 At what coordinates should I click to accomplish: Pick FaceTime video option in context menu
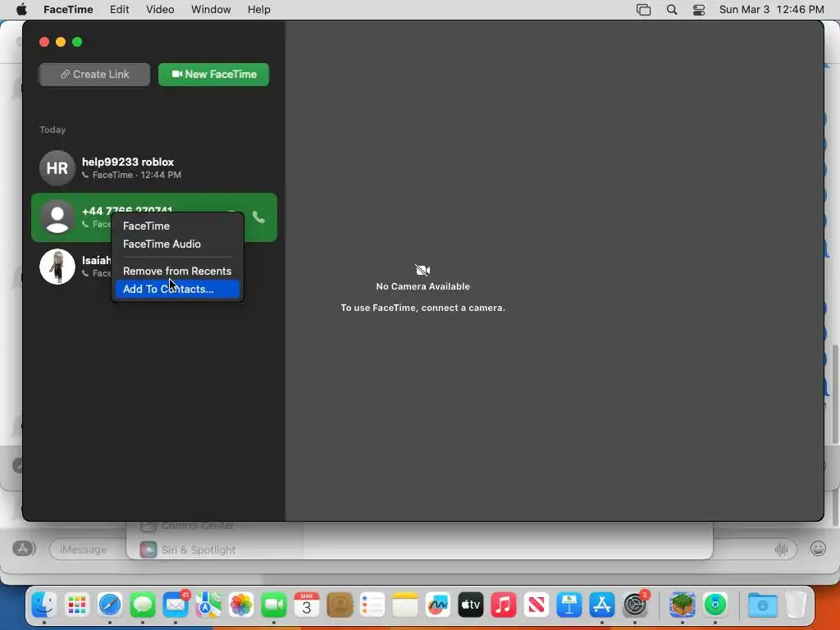pos(177,226)
